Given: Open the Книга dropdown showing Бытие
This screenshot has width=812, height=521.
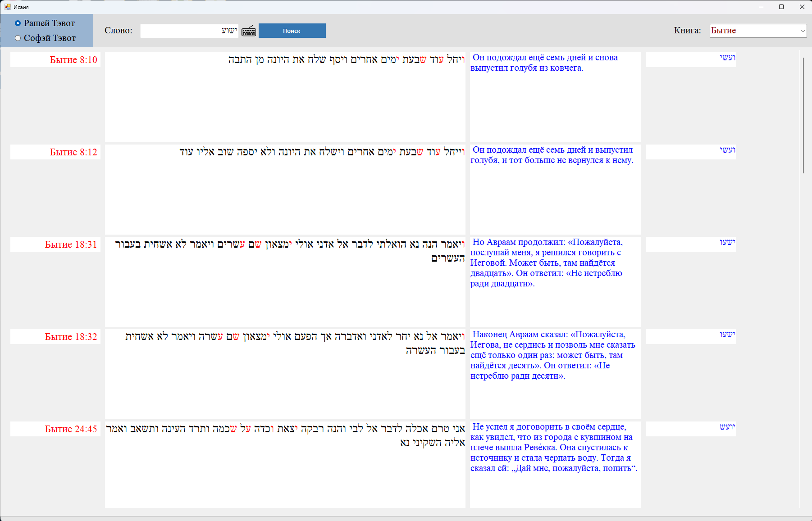Looking at the screenshot, I should click(757, 31).
